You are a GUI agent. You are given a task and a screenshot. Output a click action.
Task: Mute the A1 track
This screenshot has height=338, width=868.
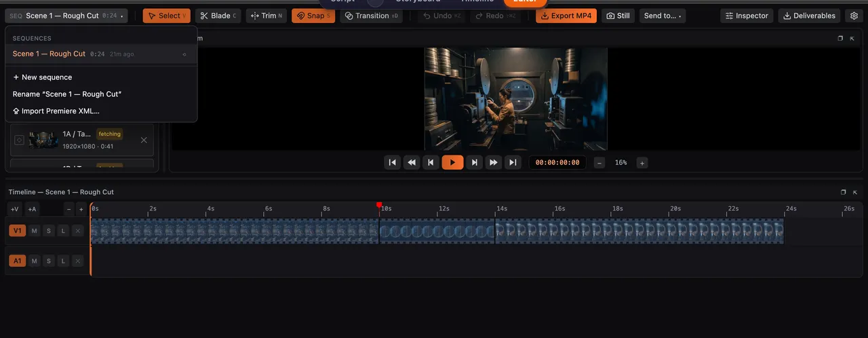34,261
